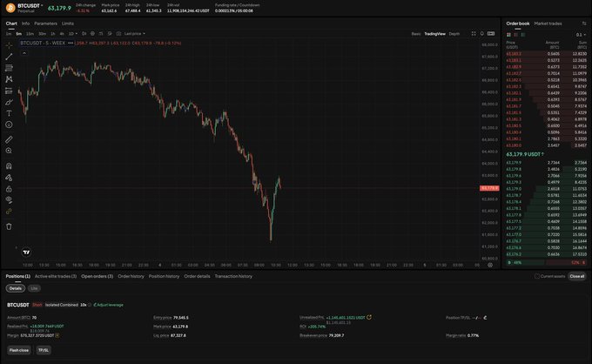
Task: Open the Transaction history tab
Action: tap(233, 276)
